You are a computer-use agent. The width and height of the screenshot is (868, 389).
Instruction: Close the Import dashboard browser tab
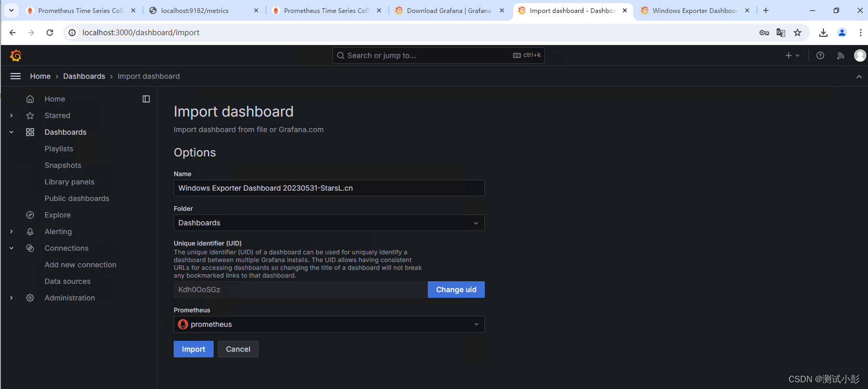pyautogui.click(x=625, y=10)
